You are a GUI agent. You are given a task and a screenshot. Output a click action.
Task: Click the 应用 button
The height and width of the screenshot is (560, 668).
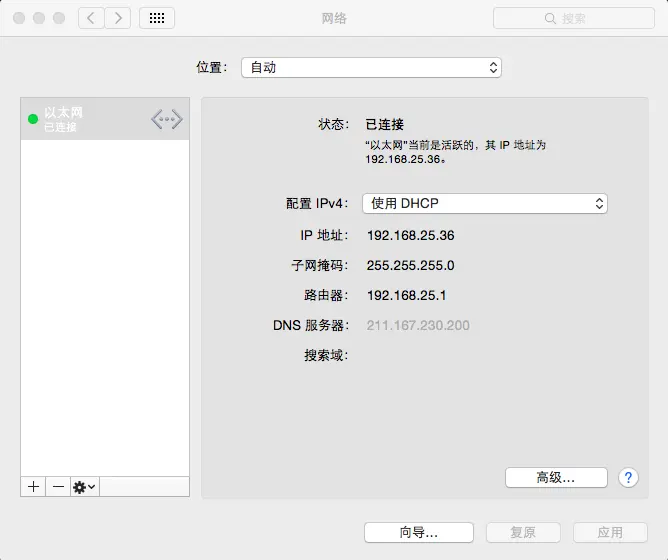610,532
